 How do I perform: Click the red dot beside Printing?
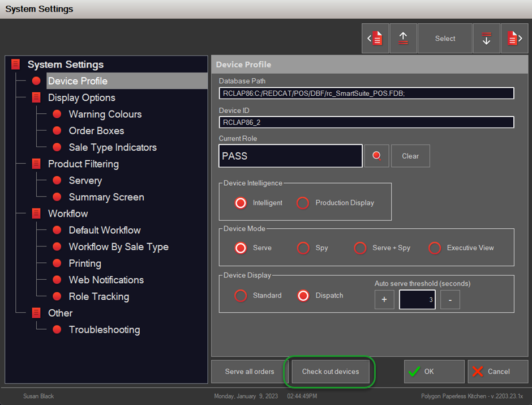point(57,263)
